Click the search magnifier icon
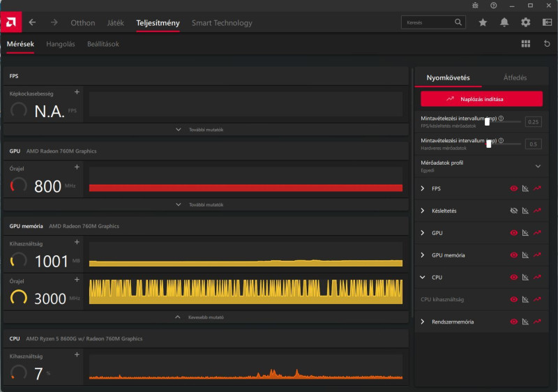The image size is (558, 392). [458, 22]
